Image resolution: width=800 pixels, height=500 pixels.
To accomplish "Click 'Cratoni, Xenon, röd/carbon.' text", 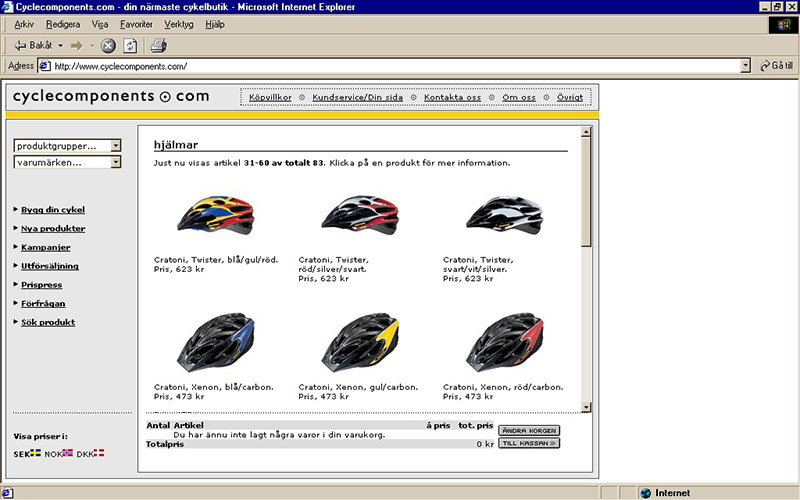I will [503, 387].
